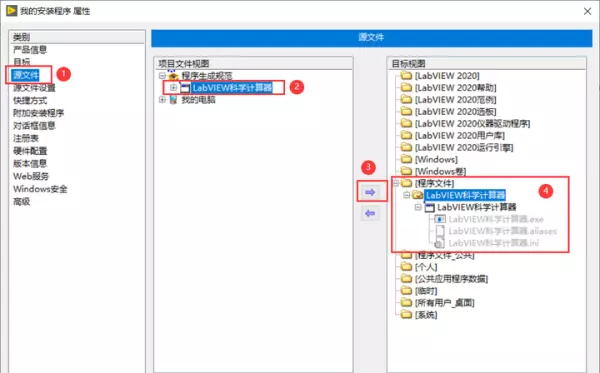
Task: Click LabVIEW科学计算器.exe file icon
Action: coord(440,219)
